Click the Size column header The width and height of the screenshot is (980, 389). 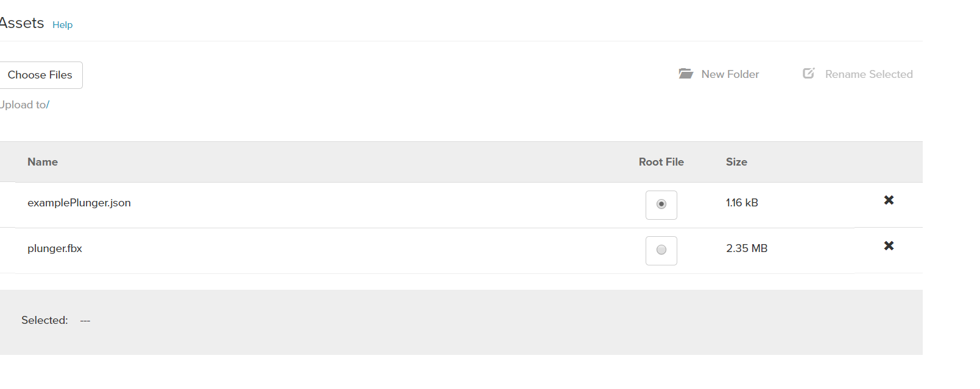pos(736,162)
